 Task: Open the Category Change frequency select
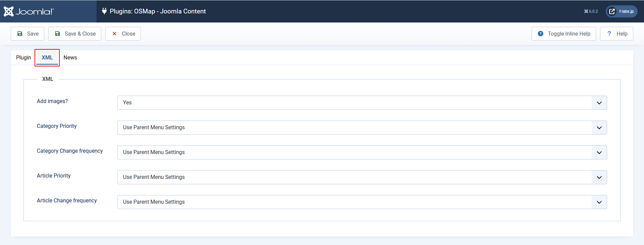pos(362,152)
